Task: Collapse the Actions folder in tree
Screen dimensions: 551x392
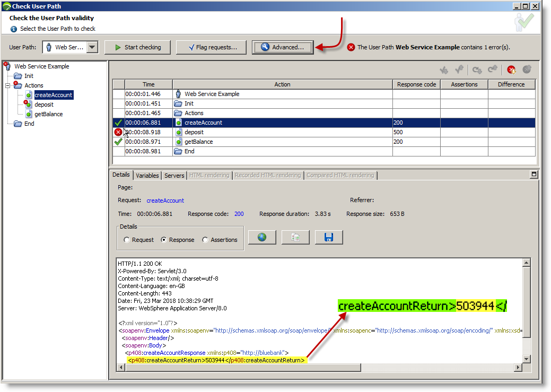Action: [8, 85]
